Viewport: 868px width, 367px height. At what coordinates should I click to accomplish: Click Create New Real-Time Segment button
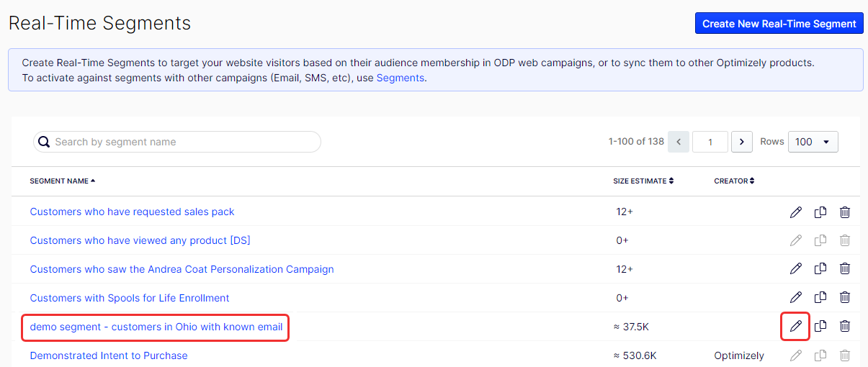[779, 24]
